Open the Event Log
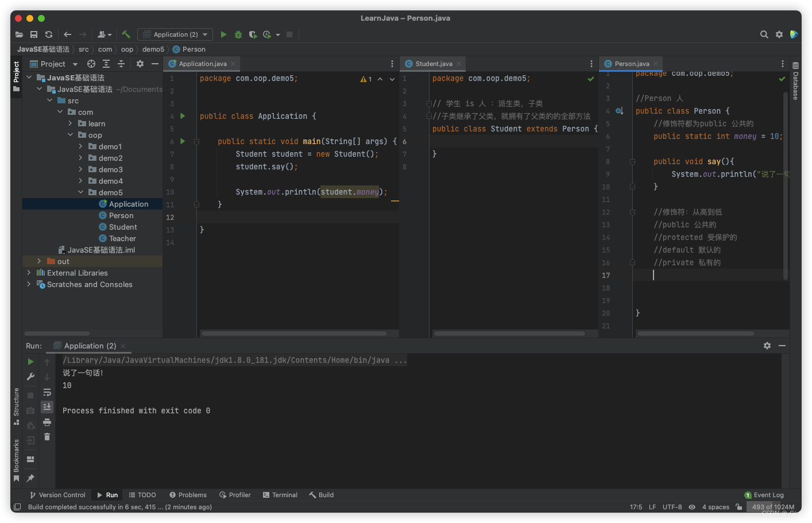The width and height of the screenshot is (812, 523). pyautogui.click(x=764, y=495)
